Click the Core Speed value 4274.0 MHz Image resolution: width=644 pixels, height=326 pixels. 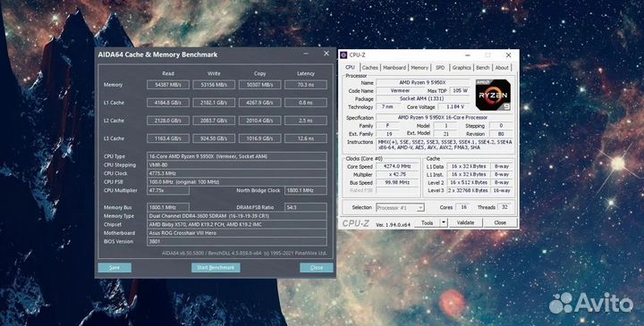(397, 166)
